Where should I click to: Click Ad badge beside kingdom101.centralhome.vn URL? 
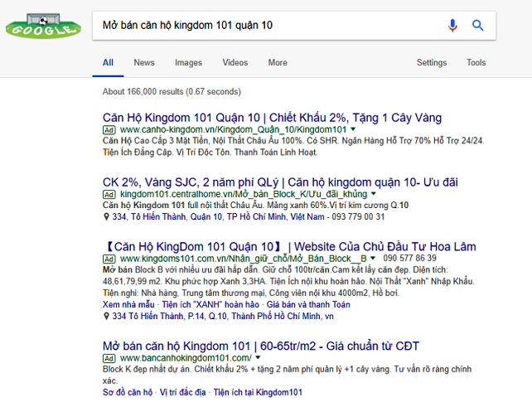[x=109, y=195]
